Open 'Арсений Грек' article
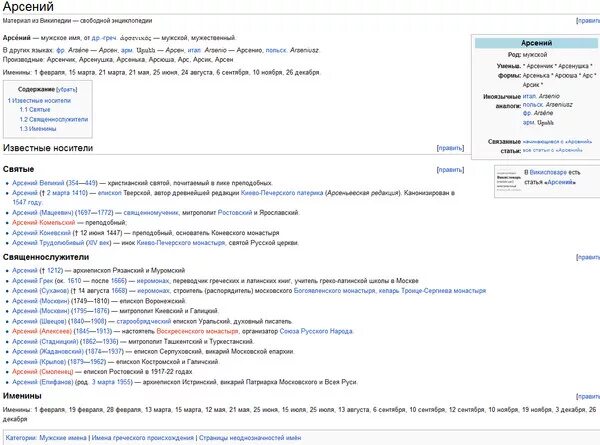The image size is (600, 445). click(x=33, y=281)
